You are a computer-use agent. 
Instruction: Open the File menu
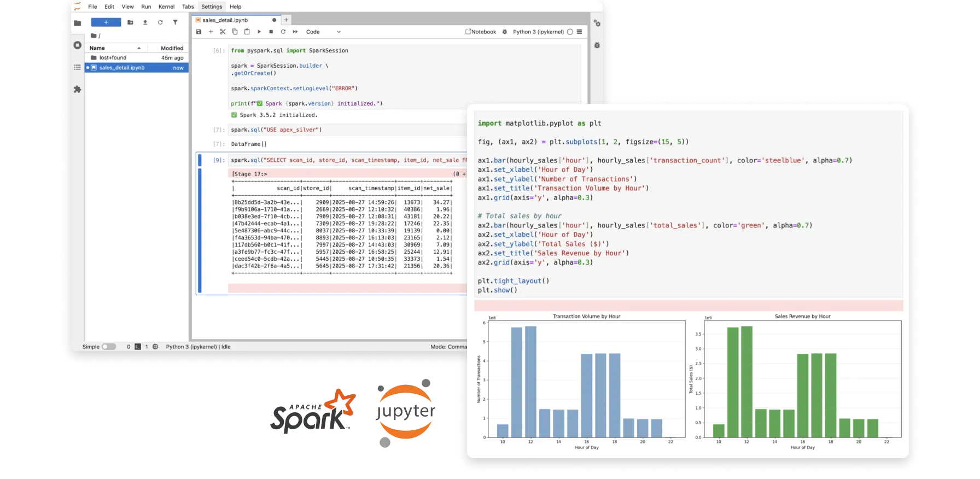point(92,7)
